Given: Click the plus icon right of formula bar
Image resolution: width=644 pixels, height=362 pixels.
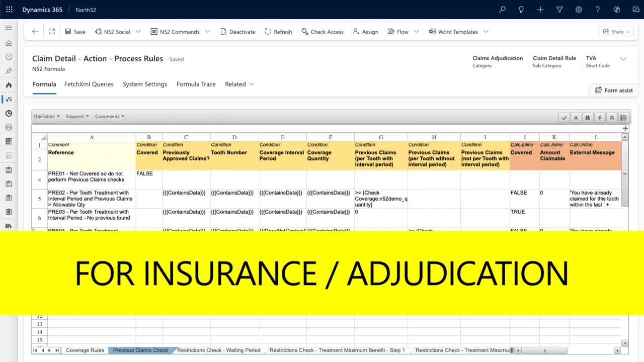Looking at the screenshot, I should (625, 129).
